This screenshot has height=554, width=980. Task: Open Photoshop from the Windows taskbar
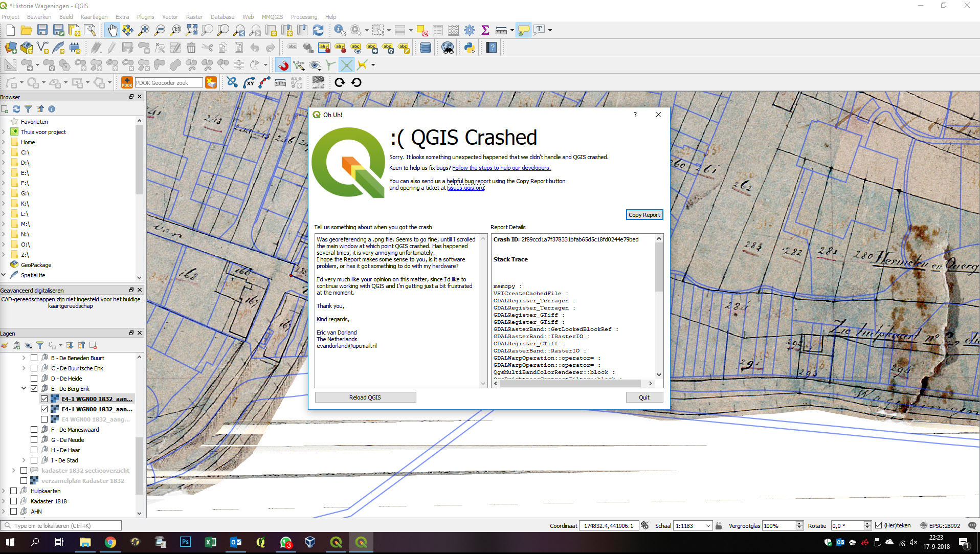pyautogui.click(x=185, y=542)
